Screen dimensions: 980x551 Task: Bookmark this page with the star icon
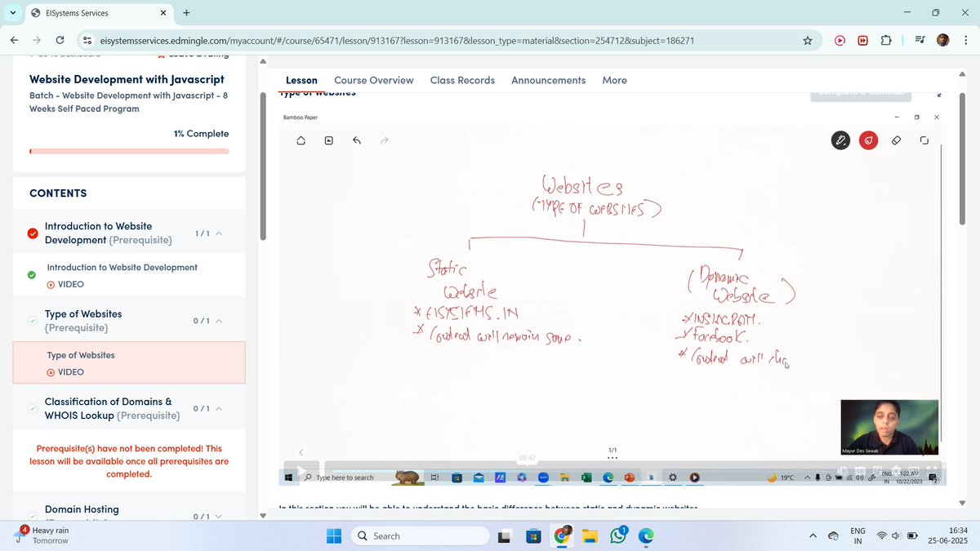808,40
